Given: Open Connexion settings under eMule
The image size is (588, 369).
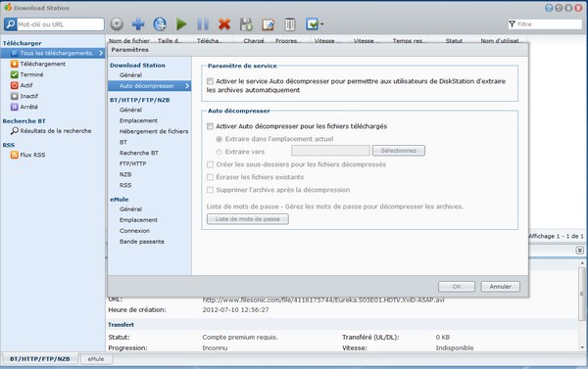Looking at the screenshot, I should [134, 231].
